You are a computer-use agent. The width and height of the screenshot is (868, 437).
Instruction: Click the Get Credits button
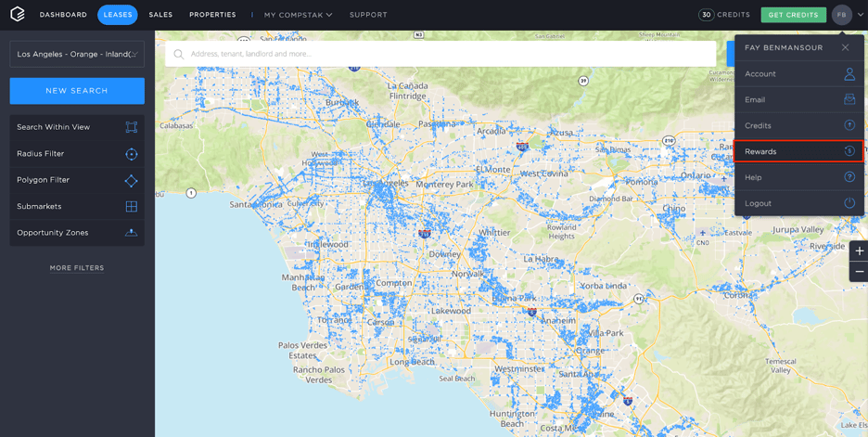[x=793, y=15]
